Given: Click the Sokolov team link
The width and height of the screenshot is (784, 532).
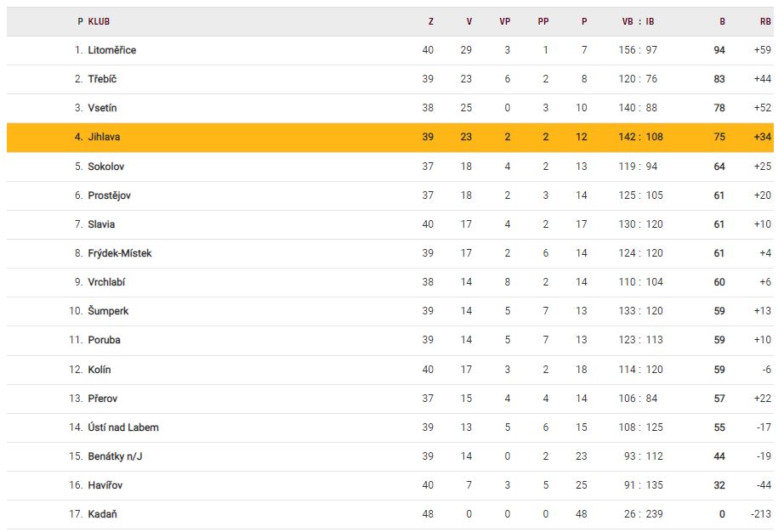Looking at the screenshot, I should tap(105, 167).
